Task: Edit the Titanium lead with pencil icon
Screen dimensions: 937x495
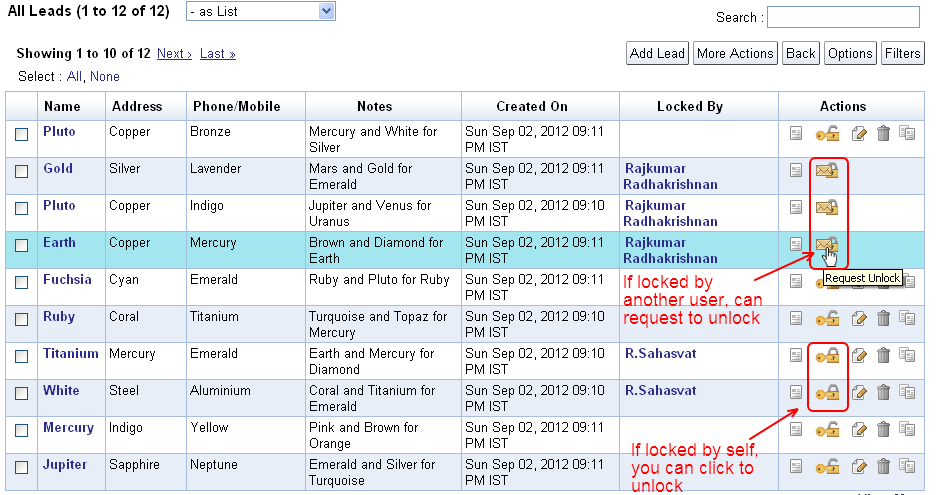Action: [859, 355]
